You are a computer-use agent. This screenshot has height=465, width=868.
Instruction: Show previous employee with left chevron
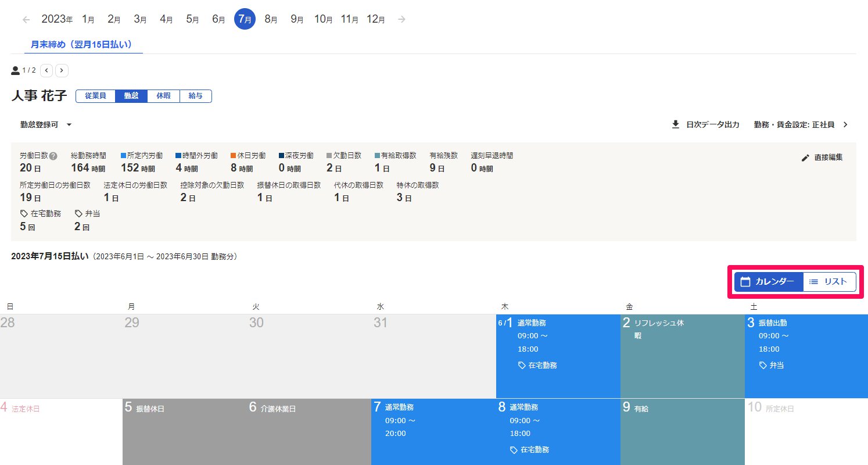click(x=46, y=70)
